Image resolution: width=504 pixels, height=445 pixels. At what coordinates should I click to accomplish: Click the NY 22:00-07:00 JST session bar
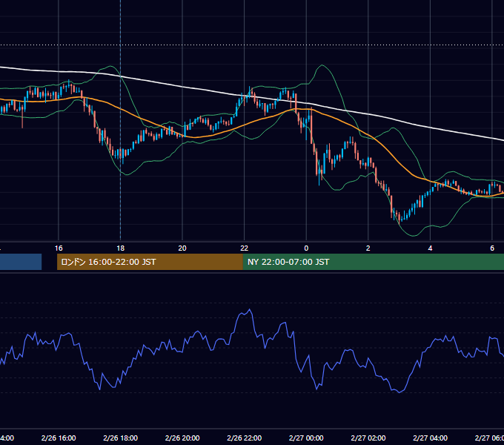tap(373, 262)
